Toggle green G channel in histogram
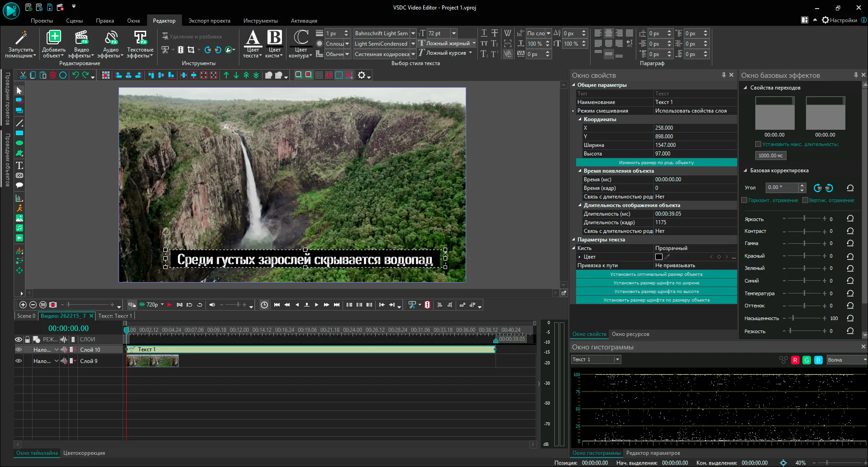 [x=806, y=360]
